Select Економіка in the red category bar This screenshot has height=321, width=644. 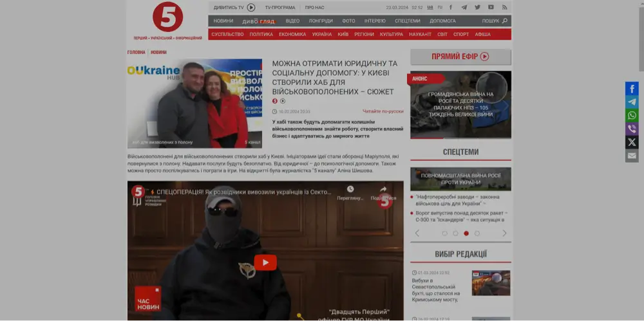click(x=292, y=34)
